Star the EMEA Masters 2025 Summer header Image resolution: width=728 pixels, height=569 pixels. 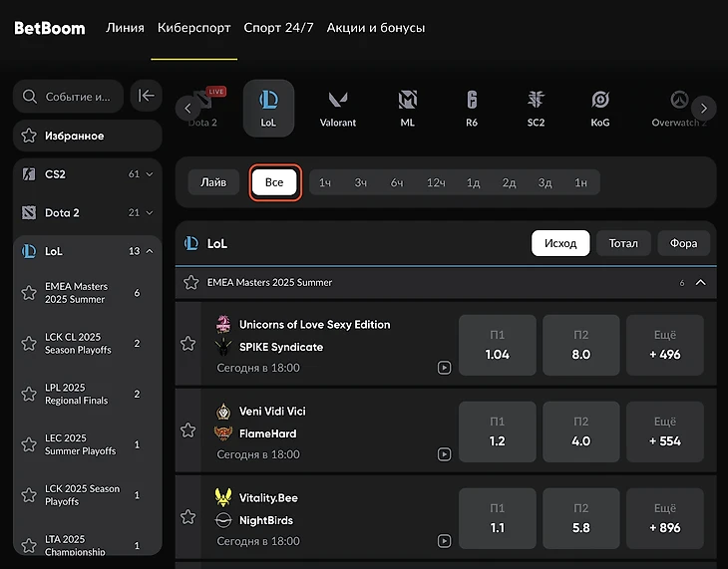(190, 282)
